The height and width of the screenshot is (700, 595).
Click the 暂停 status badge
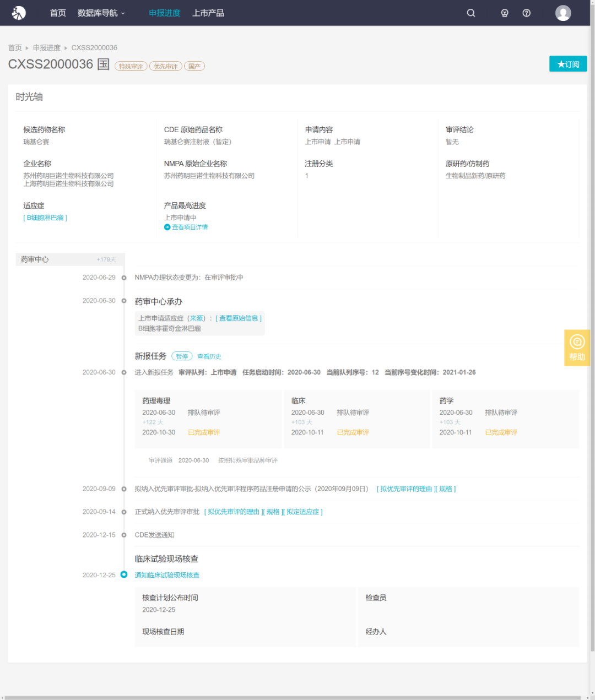[182, 356]
